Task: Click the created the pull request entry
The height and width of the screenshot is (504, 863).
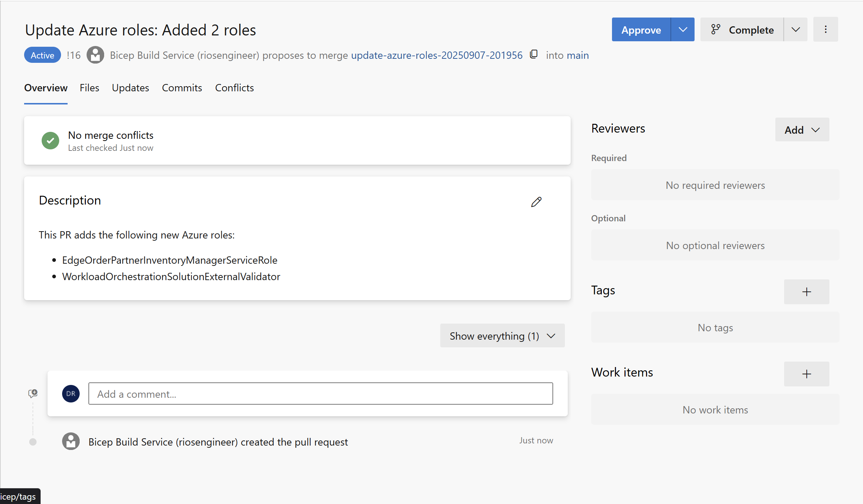Action: [x=218, y=442]
